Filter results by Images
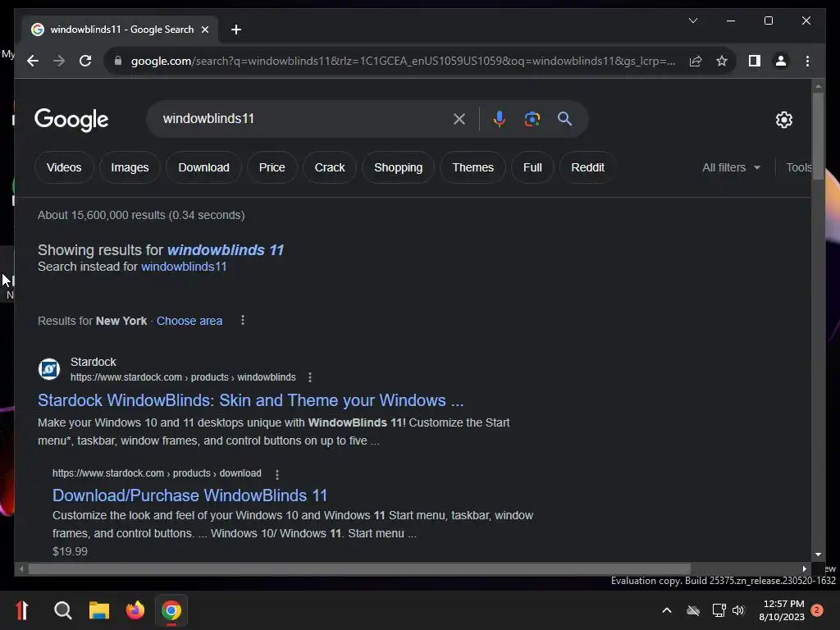840x630 pixels. point(130,167)
